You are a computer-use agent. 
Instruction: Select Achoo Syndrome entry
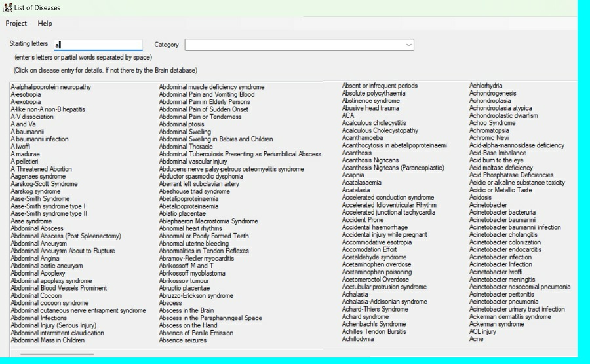coord(492,123)
